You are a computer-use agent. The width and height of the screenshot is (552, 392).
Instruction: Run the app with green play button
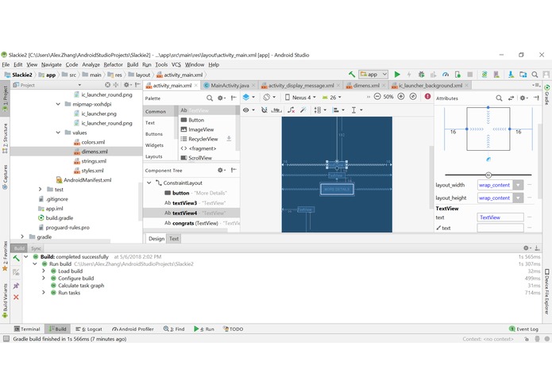click(397, 74)
